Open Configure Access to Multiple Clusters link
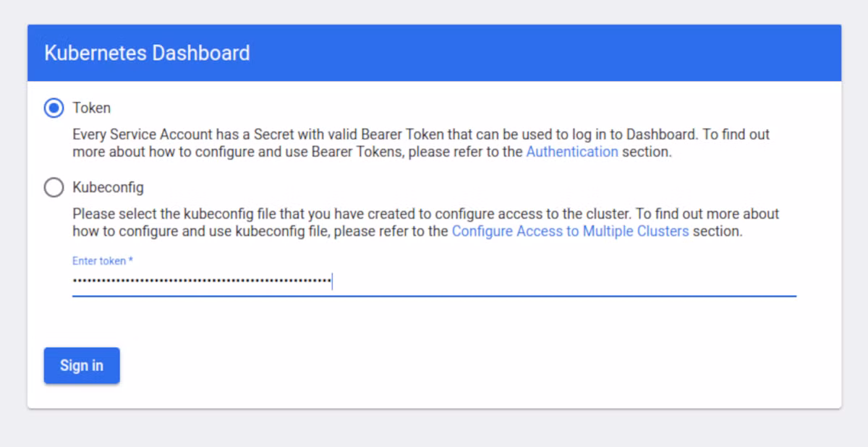The image size is (868, 447). point(571,231)
